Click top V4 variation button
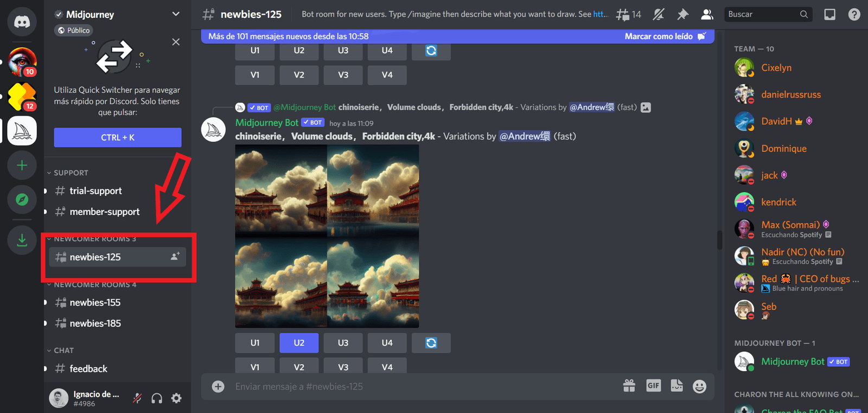The width and height of the screenshot is (868, 413). click(387, 75)
